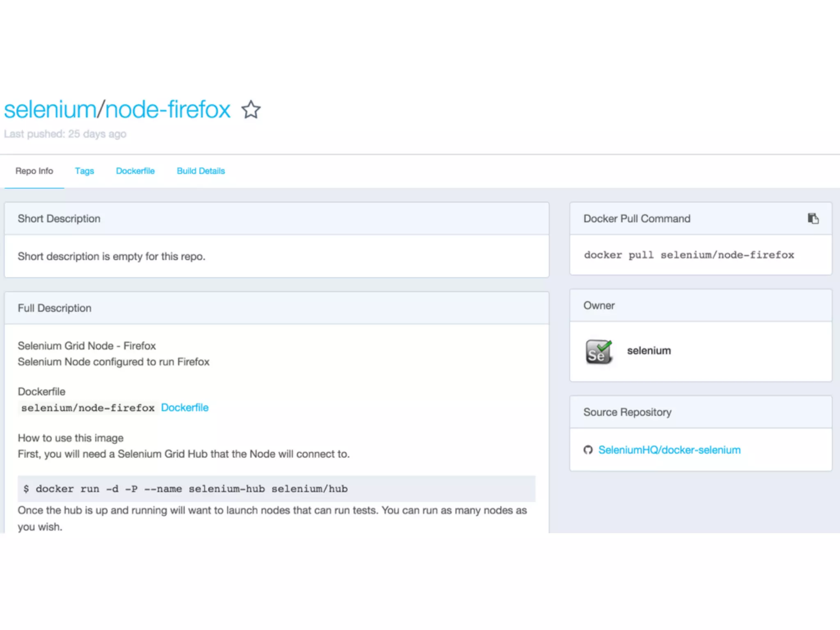Star the selenium/node-firefox repository

[x=251, y=110]
